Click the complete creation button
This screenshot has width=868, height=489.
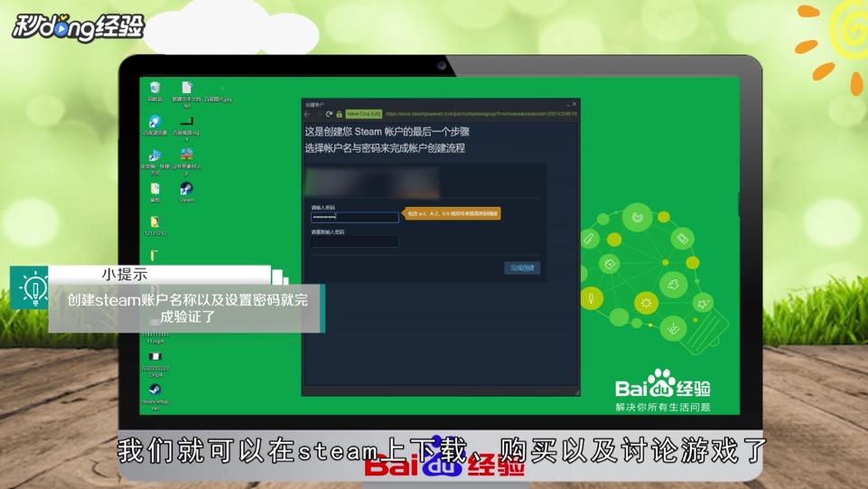pyautogui.click(x=522, y=268)
